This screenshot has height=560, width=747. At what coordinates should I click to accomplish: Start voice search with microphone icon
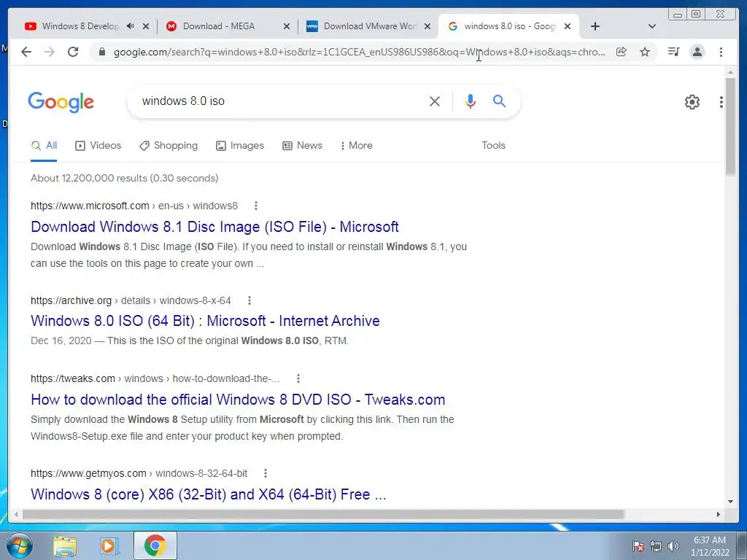(x=471, y=101)
